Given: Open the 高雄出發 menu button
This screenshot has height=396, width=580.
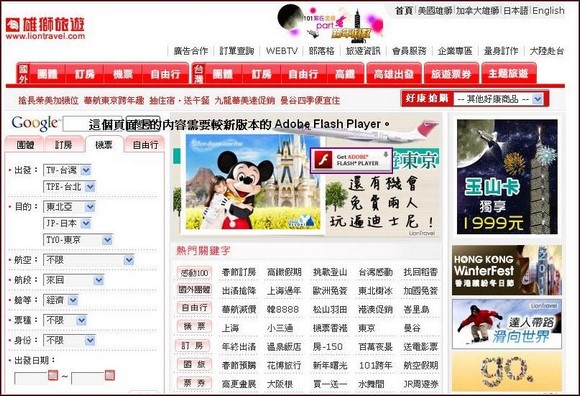Looking at the screenshot, I should pyautogui.click(x=394, y=74).
